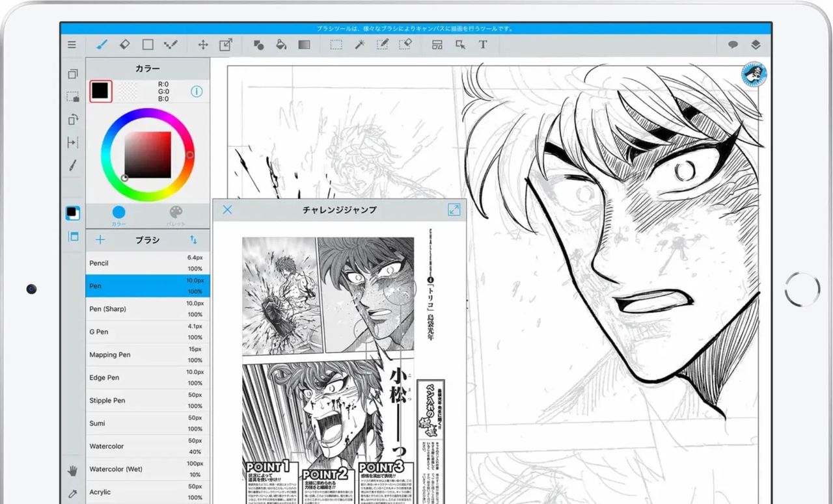Click the カラー panel header
The image size is (833, 504).
[x=148, y=68]
